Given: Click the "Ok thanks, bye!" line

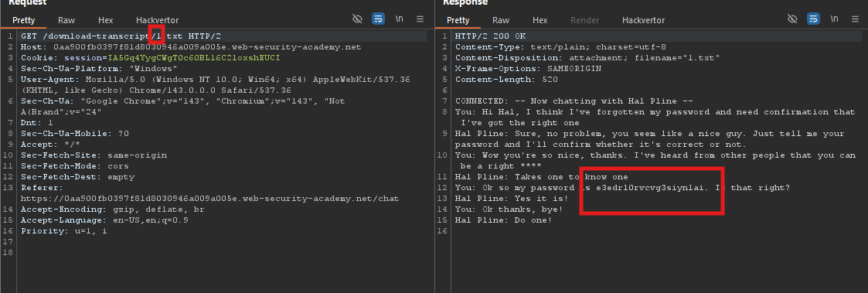Looking at the screenshot, I should click(x=509, y=210).
